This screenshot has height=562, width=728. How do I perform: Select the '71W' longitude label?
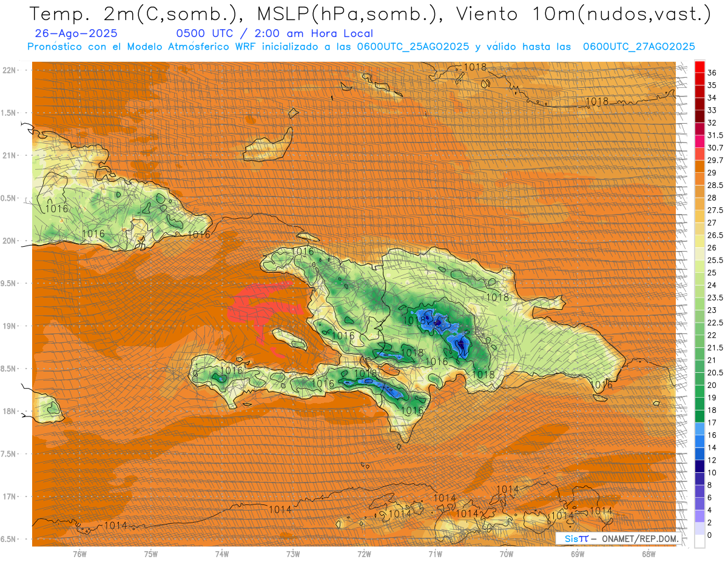click(x=436, y=554)
